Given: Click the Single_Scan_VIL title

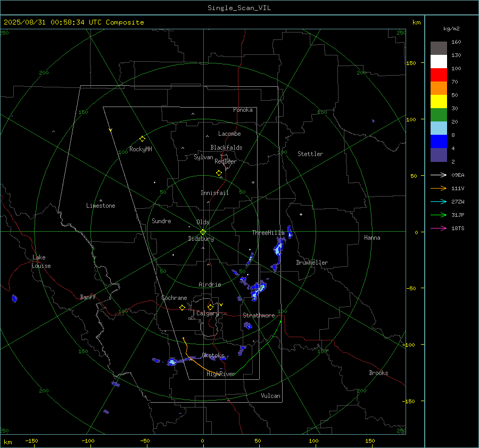Looking at the screenshot, I should point(239,8).
